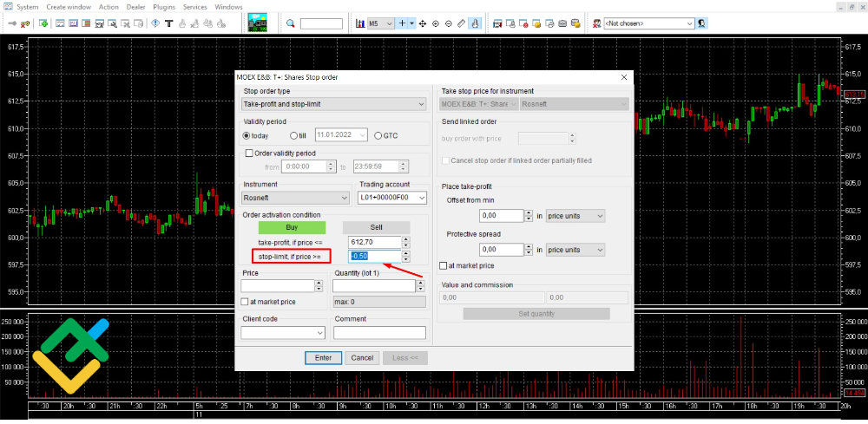The width and height of the screenshot is (868, 424).
Task: Click the stop-limit field showing -0,50
Action: click(375, 256)
